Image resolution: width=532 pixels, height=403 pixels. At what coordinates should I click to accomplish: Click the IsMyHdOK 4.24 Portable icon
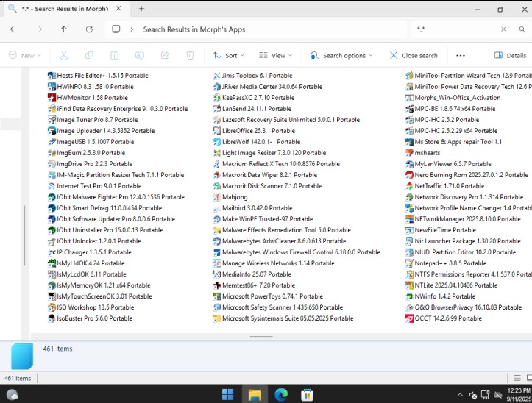(52, 263)
